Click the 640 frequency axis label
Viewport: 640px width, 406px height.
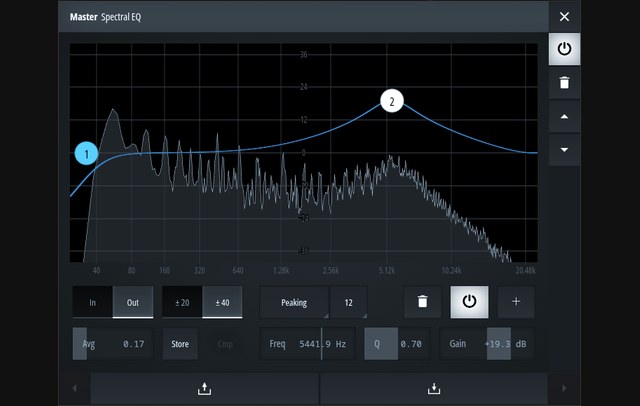click(x=238, y=271)
